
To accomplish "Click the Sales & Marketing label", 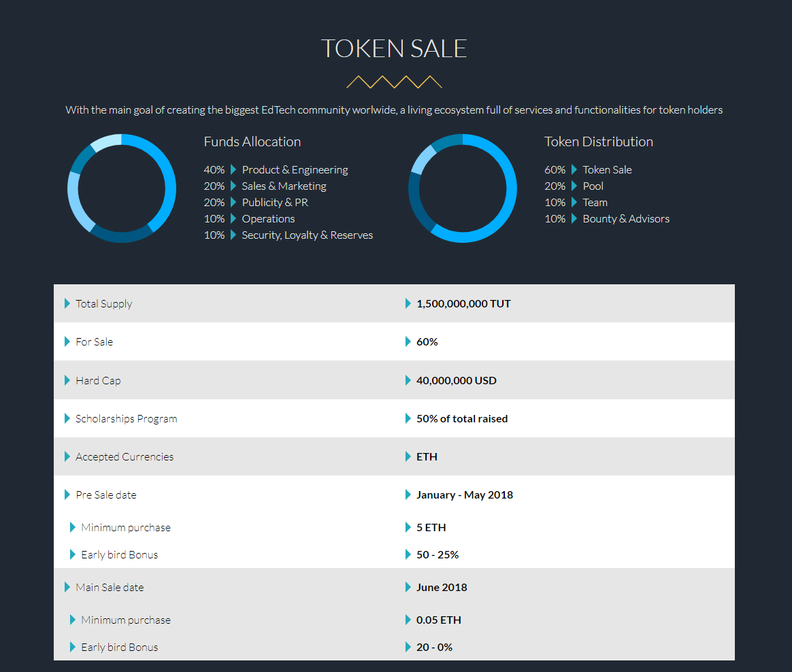I will [284, 186].
